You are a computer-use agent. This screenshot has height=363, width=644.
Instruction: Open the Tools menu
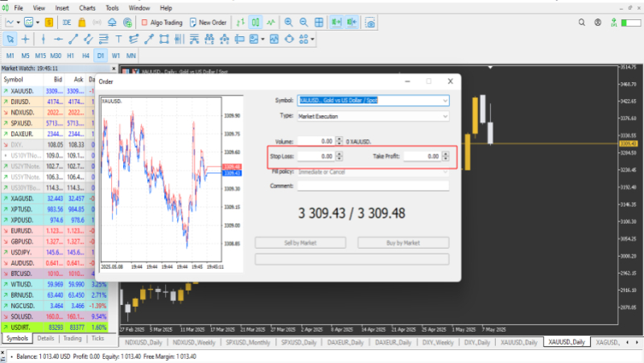point(112,8)
